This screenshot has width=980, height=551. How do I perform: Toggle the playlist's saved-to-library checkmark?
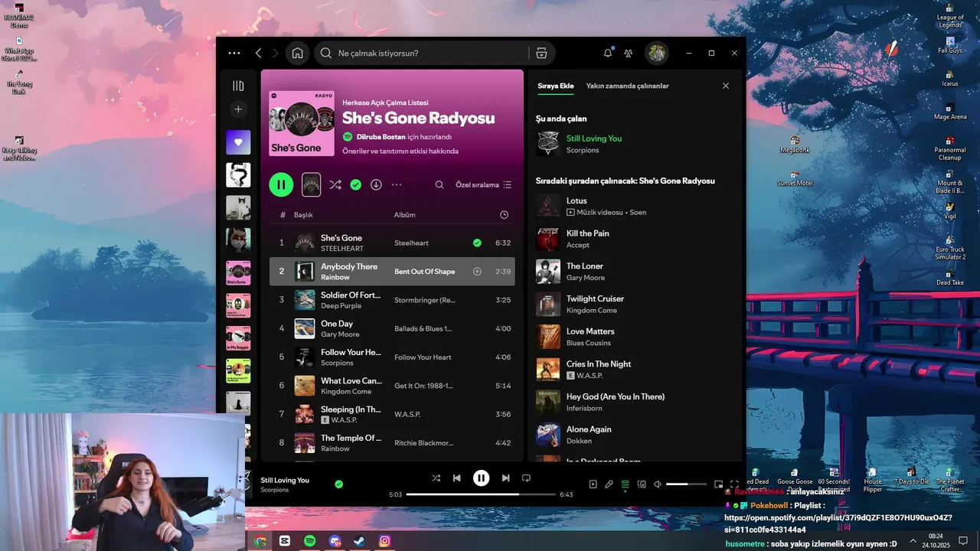pos(355,184)
